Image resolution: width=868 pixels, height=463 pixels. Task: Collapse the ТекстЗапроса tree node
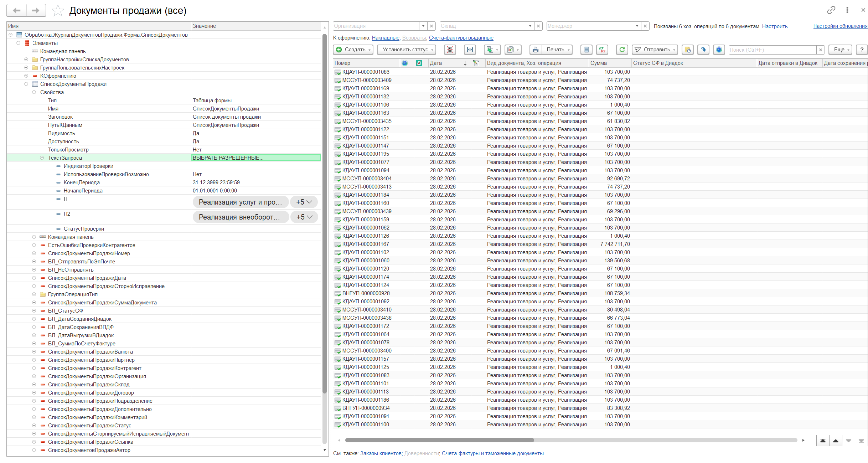(x=42, y=158)
